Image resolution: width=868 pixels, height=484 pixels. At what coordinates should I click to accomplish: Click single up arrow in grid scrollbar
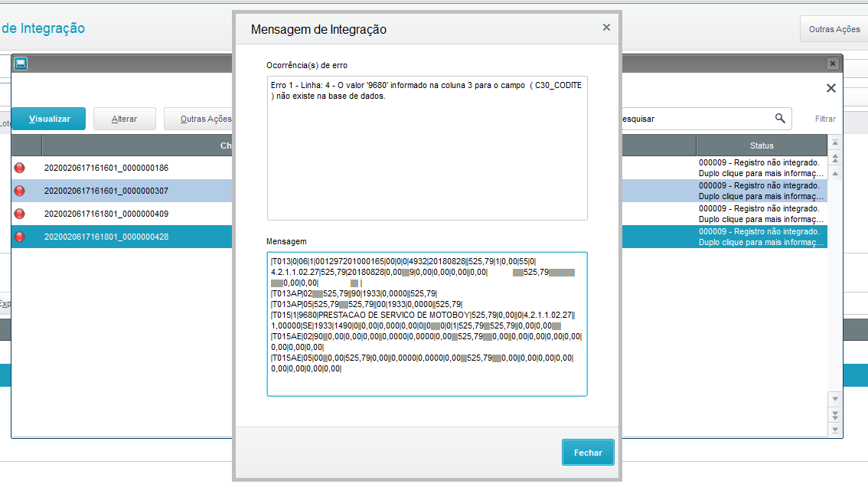(x=835, y=173)
